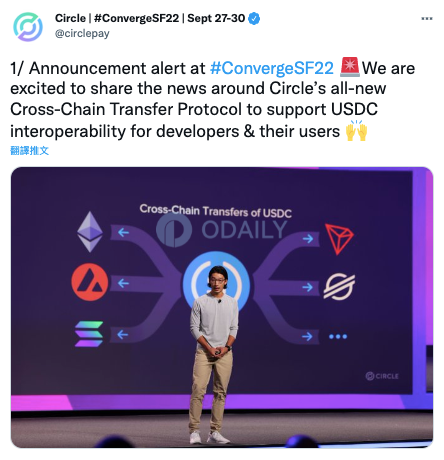
Task: Click the blue verified badge
Action: (255, 19)
